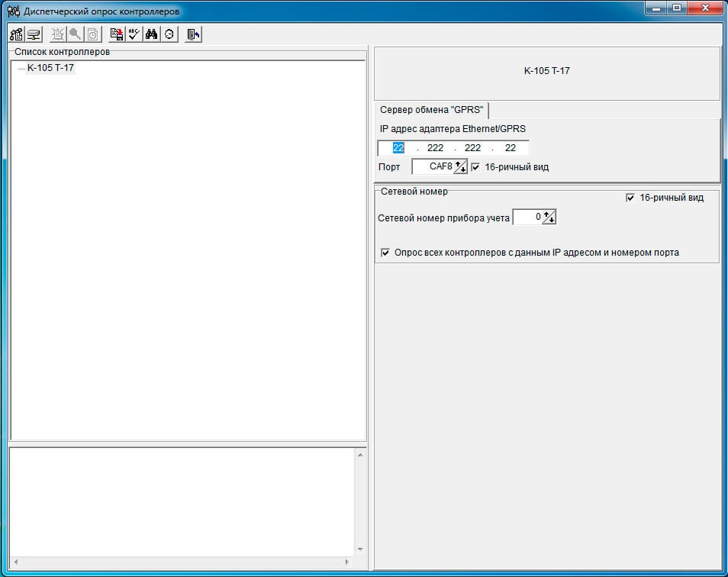Screen dimensions: 728x577
Task: Toggle hex view checkbox in Сетевой номер group
Action: coord(630,198)
